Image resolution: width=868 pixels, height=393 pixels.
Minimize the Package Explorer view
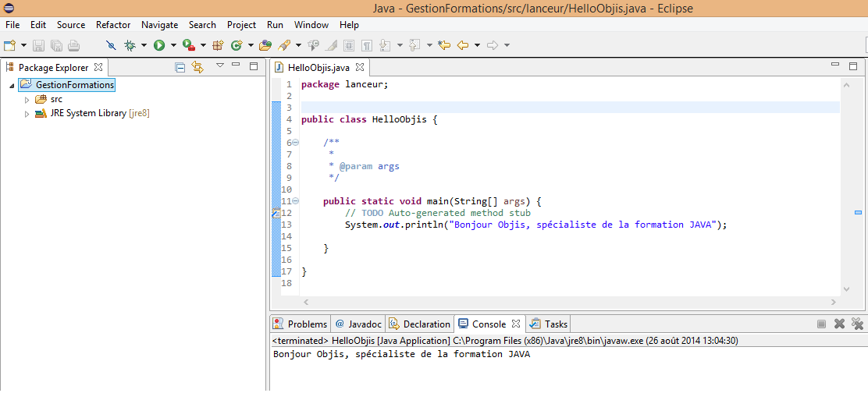(236, 65)
